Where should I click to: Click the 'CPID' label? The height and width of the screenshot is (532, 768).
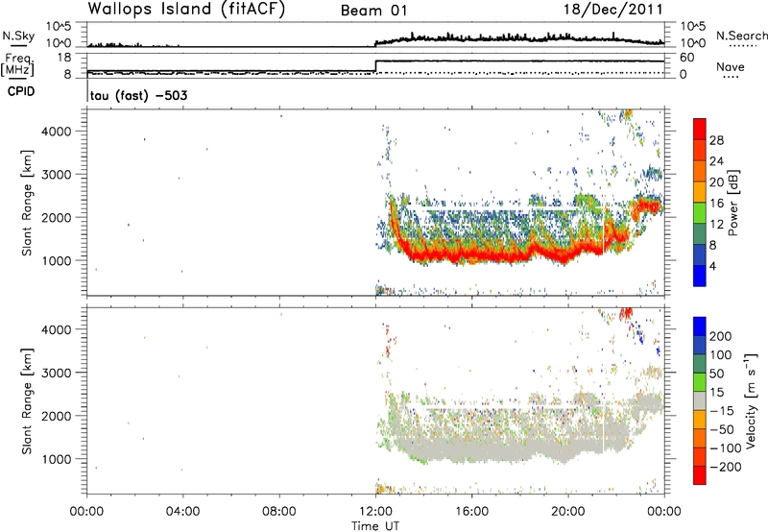coord(21,91)
